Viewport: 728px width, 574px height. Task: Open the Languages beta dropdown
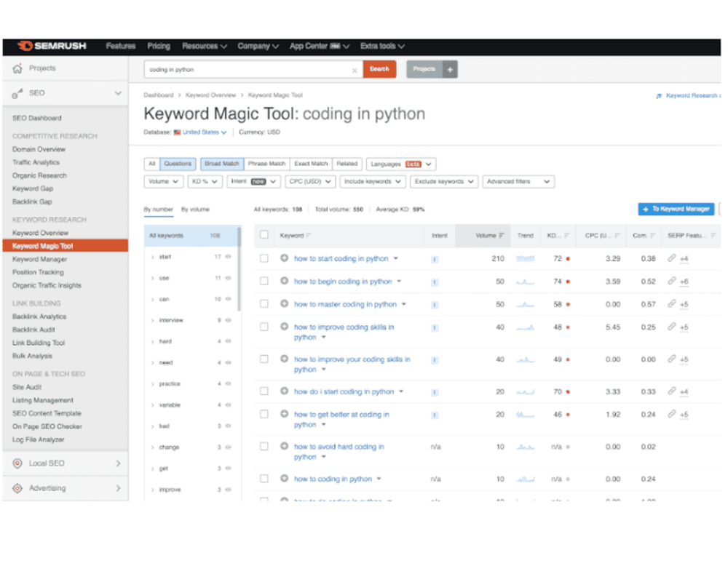pyautogui.click(x=401, y=164)
